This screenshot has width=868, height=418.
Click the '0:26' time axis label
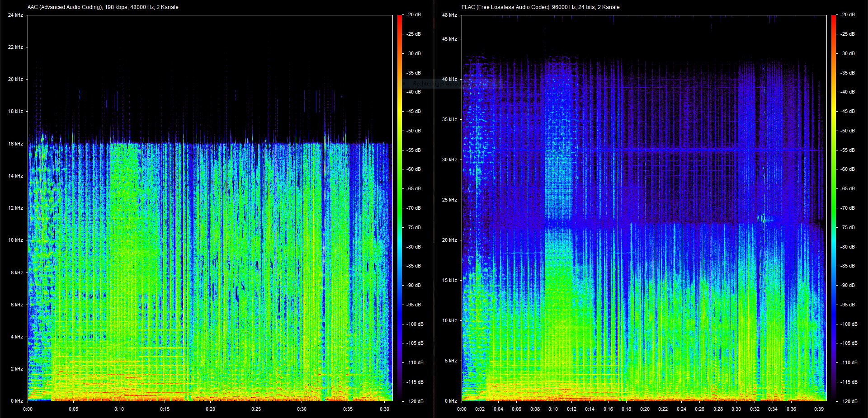pos(700,409)
